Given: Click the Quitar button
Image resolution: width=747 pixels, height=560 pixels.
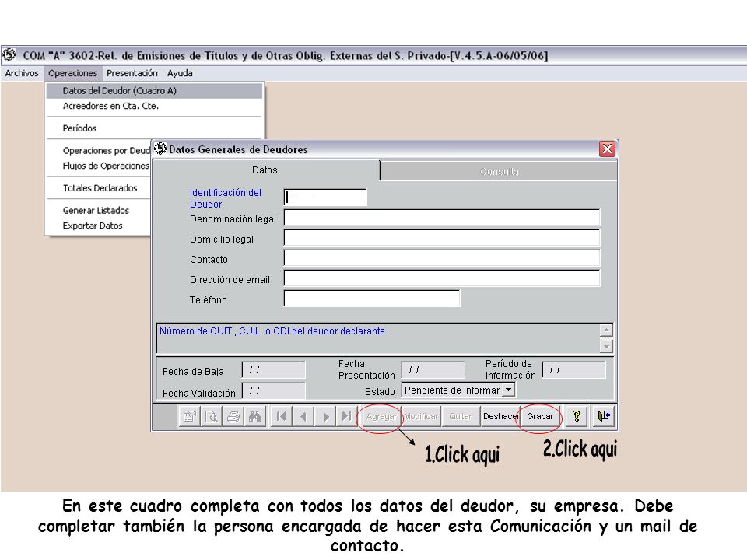Looking at the screenshot, I should tap(460, 417).
